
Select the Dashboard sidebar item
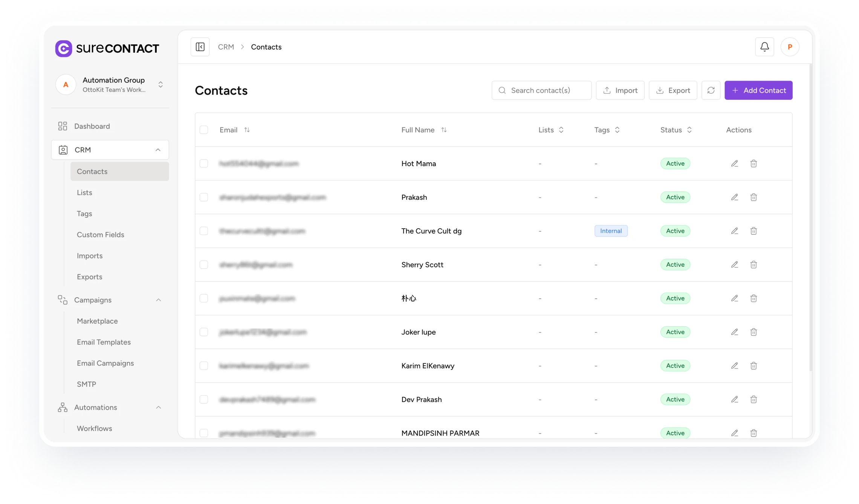click(92, 126)
